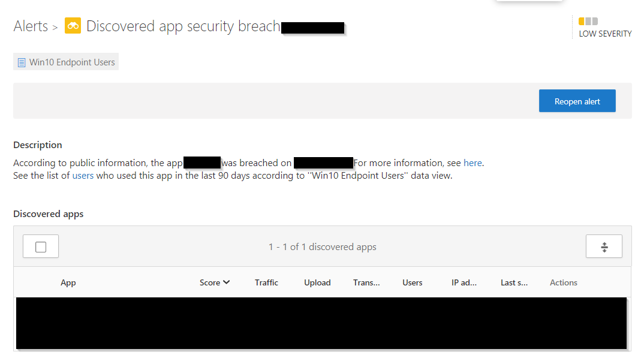Navigate to Alerts via the breadcrumb
Image resolution: width=644 pixels, height=358 pixels.
(x=31, y=26)
